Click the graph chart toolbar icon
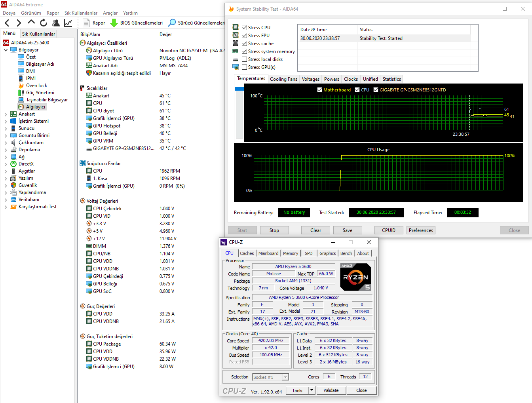 [x=68, y=23]
